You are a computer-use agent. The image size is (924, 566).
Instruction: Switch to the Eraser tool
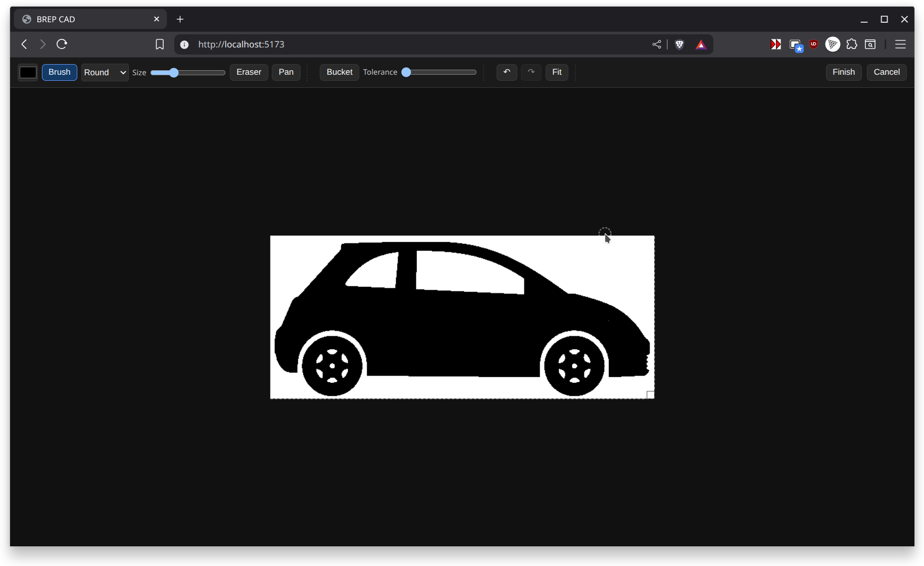coord(249,72)
